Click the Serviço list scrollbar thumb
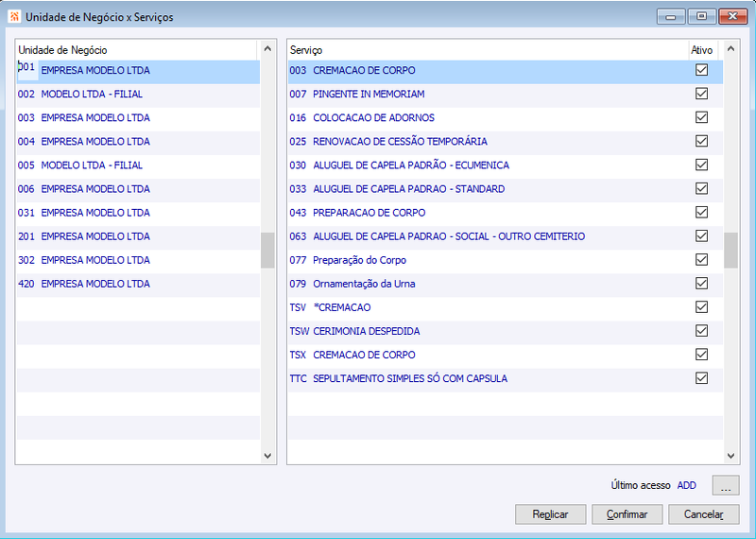 click(730, 250)
